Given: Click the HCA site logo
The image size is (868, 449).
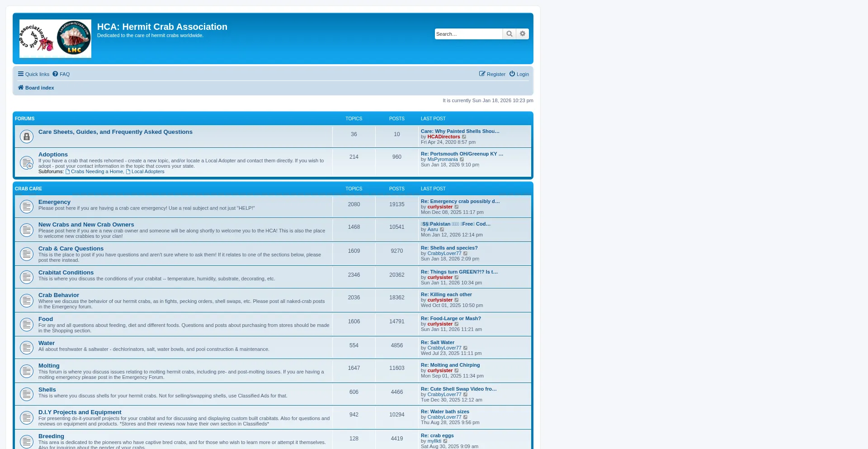Looking at the screenshot, I should pos(55,38).
